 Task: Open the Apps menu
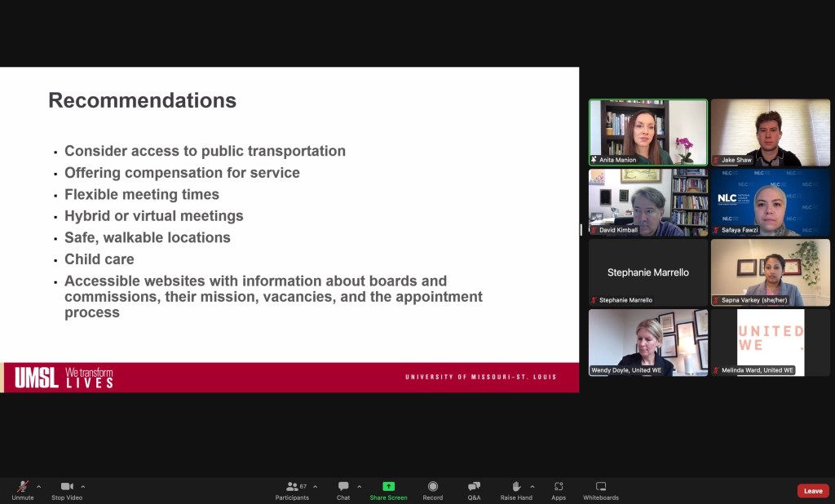point(559,488)
